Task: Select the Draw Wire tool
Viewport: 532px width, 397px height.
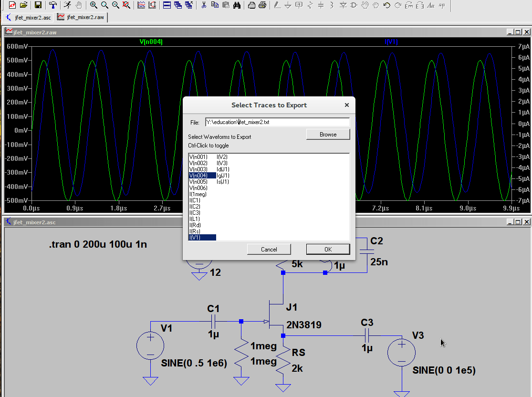Action: [x=277, y=6]
